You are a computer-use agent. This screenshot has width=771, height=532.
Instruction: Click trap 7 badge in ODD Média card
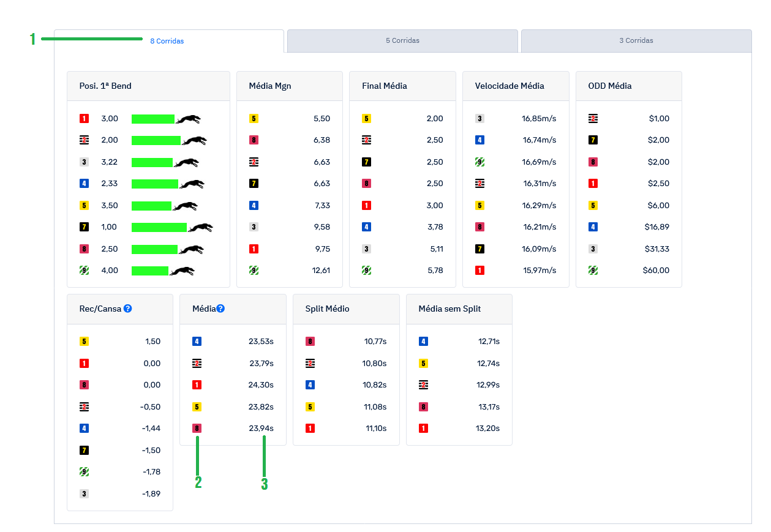click(593, 140)
